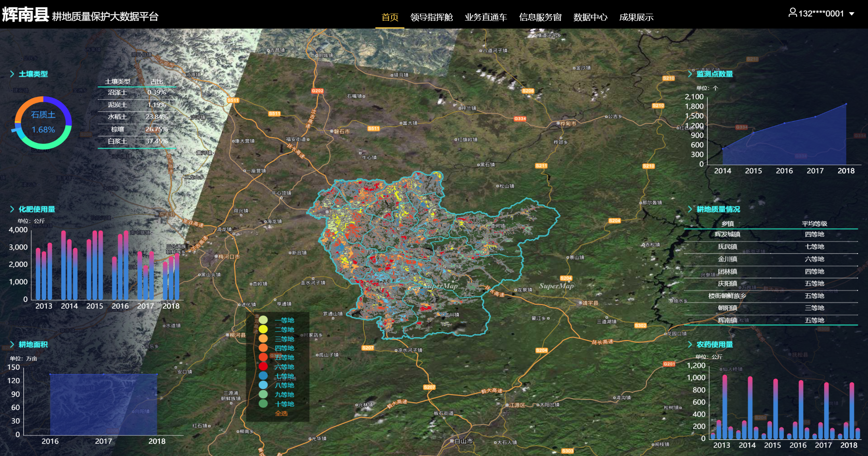
Task: Toggle the 三等地 orange legend circle
Action: point(263,338)
